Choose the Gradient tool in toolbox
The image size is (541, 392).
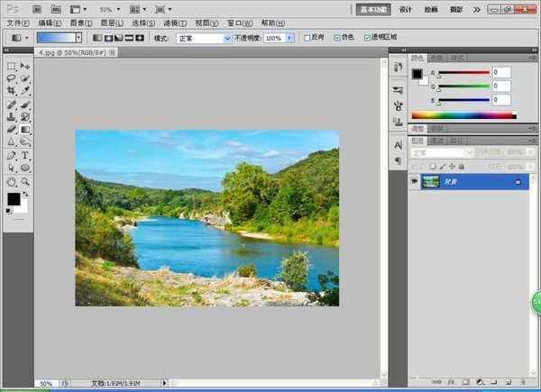point(25,129)
